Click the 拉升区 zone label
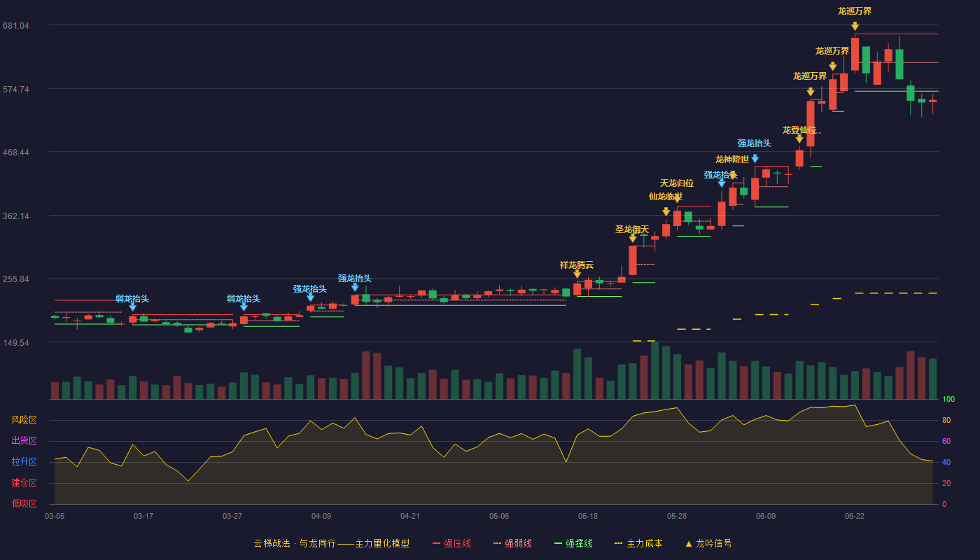This screenshot has width=980, height=560. click(24, 462)
